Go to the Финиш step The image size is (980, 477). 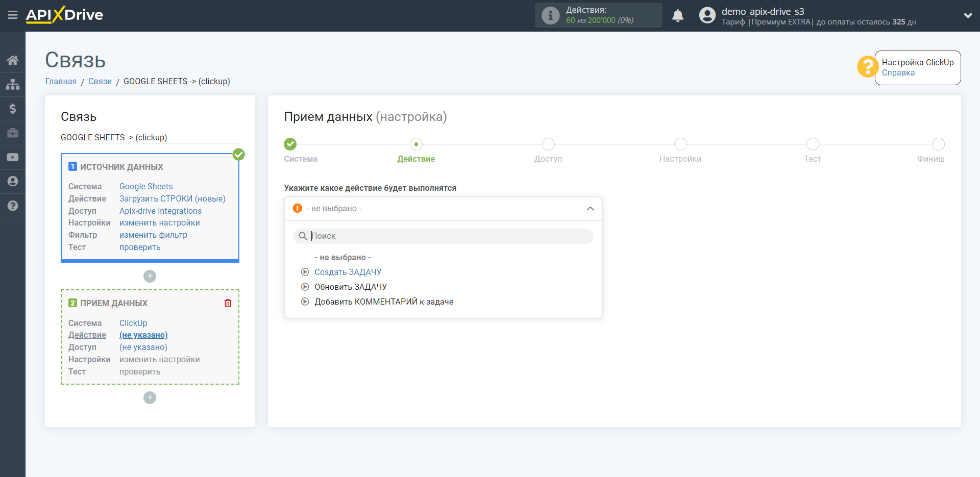pyautogui.click(x=938, y=144)
